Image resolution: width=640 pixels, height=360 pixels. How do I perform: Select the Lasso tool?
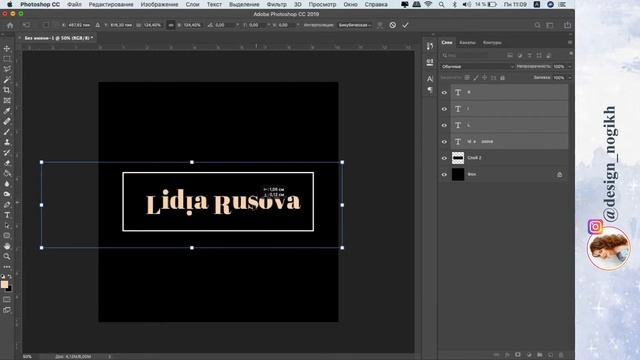tap(7, 69)
